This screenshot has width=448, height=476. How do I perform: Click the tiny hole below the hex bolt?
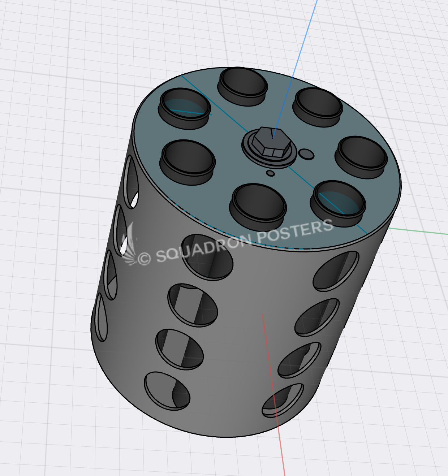(270, 173)
